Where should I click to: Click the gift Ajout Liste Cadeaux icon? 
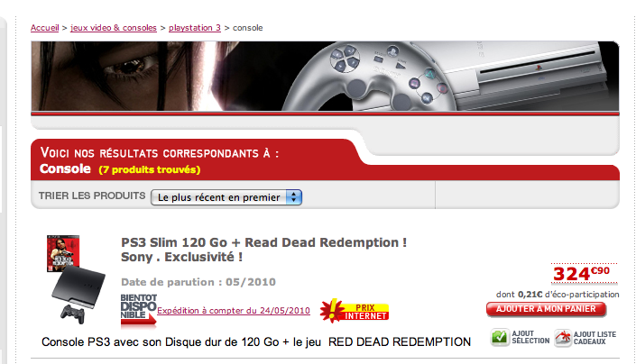(x=563, y=338)
